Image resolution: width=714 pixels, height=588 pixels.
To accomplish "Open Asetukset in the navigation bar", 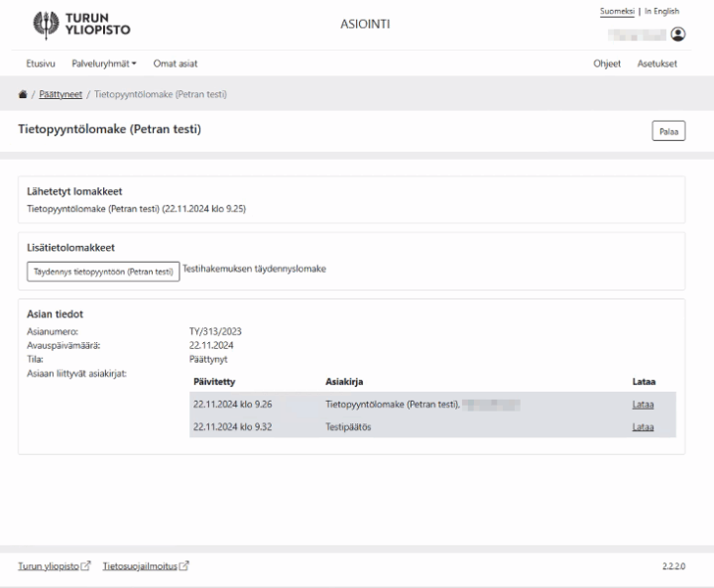I will pos(656,63).
